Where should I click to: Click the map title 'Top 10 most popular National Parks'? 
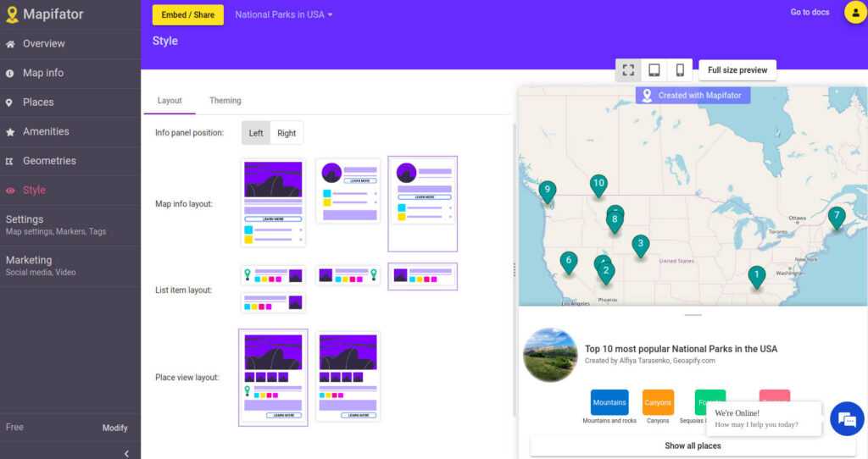click(x=681, y=349)
